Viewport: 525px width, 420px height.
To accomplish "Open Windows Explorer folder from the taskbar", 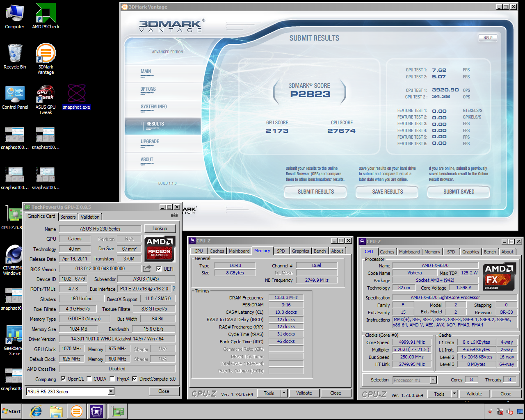I will click(56, 411).
